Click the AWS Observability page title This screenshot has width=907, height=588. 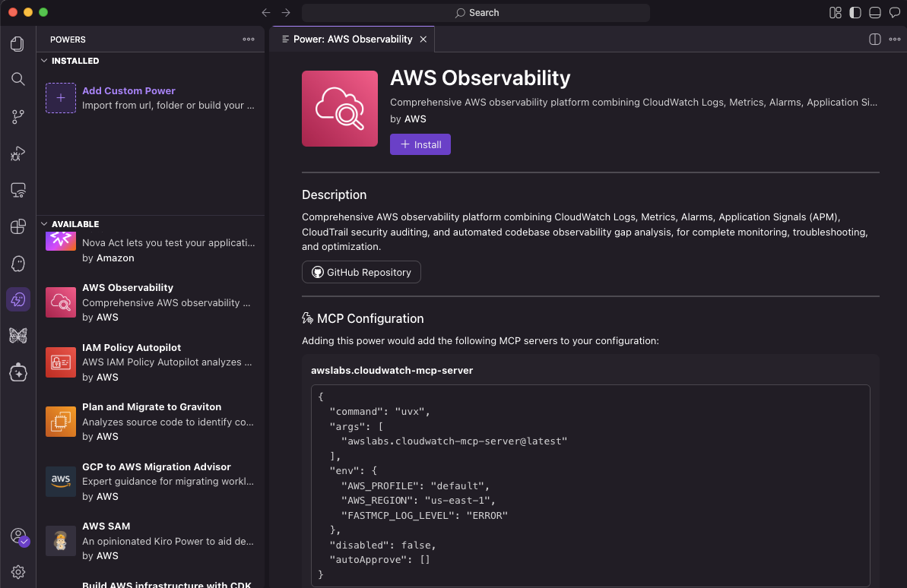pyautogui.click(x=480, y=78)
